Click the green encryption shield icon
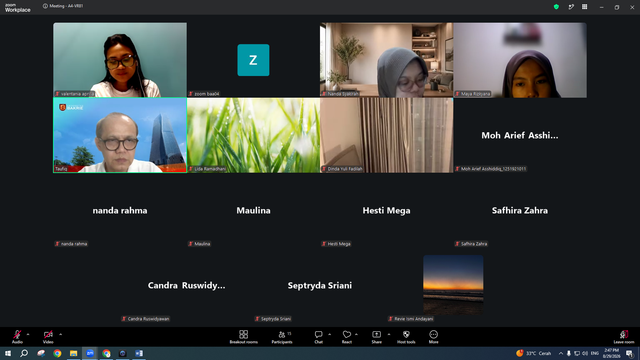The width and height of the screenshot is (640, 360). click(x=556, y=7)
